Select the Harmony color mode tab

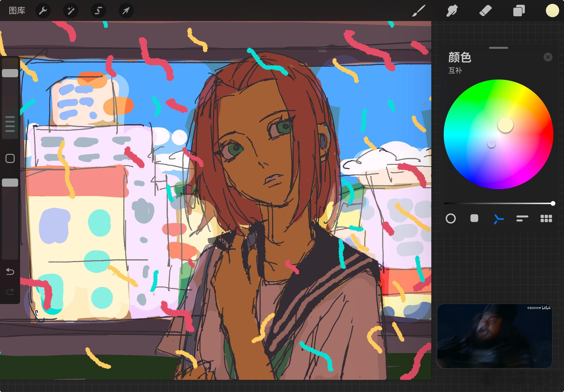coord(499,219)
